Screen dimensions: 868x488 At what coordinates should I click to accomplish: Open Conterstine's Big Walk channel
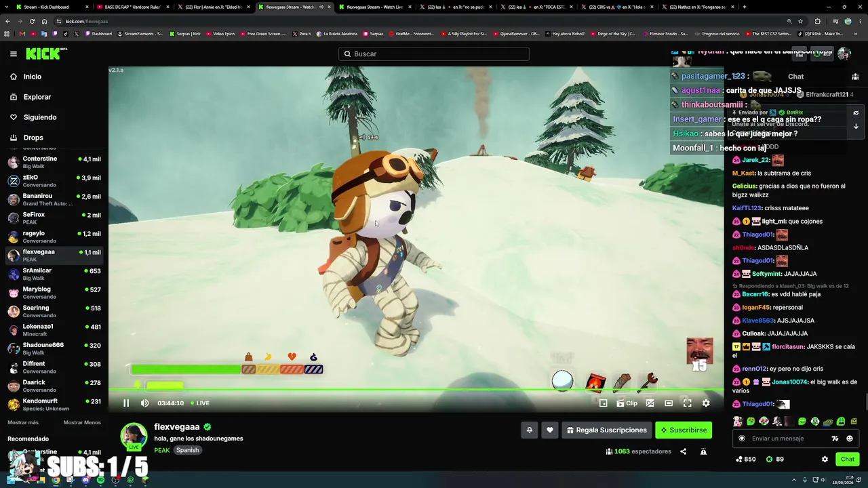click(x=54, y=162)
